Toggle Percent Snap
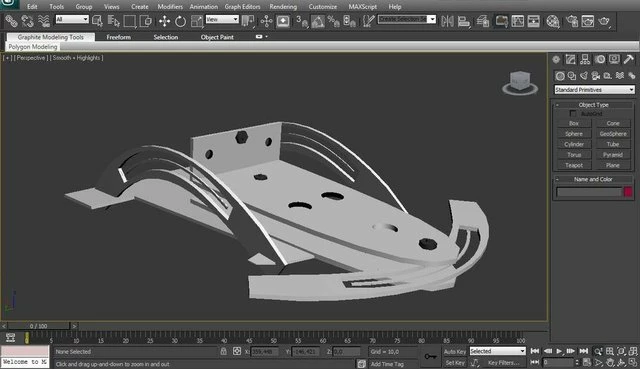Image resolution: width=640 pixels, height=369 pixels. click(334, 20)
